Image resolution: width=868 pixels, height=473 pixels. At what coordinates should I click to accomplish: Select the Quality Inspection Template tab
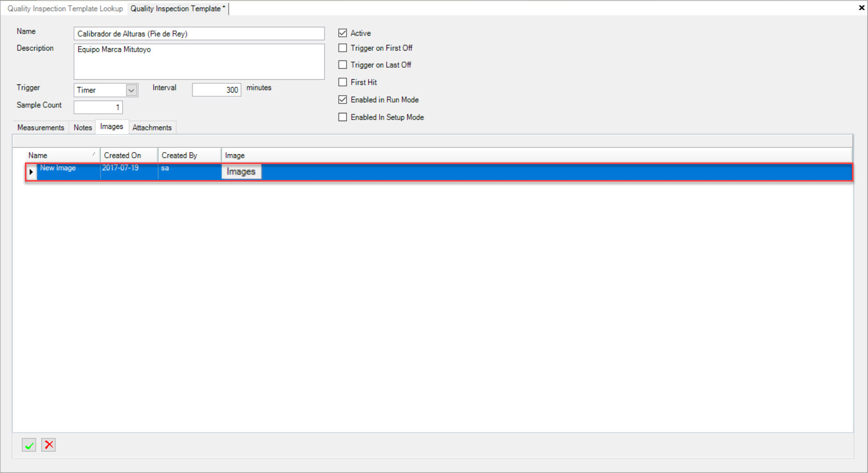click(x=178, y=9)
